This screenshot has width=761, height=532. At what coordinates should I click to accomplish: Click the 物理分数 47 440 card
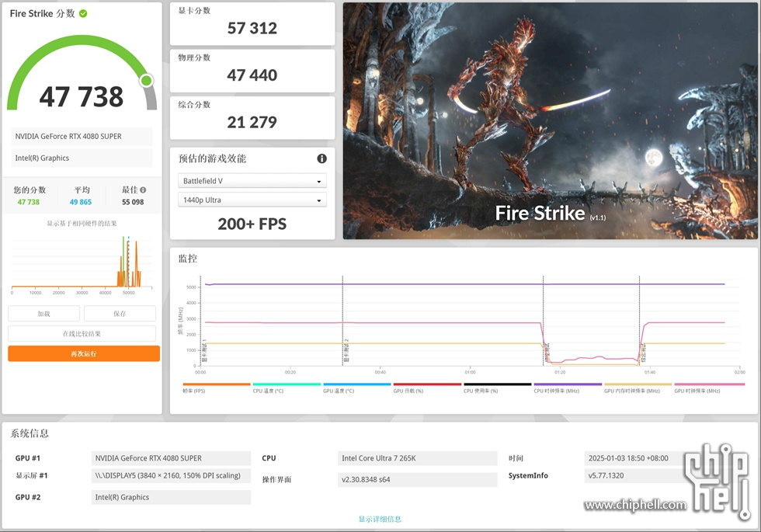(252, 71)
